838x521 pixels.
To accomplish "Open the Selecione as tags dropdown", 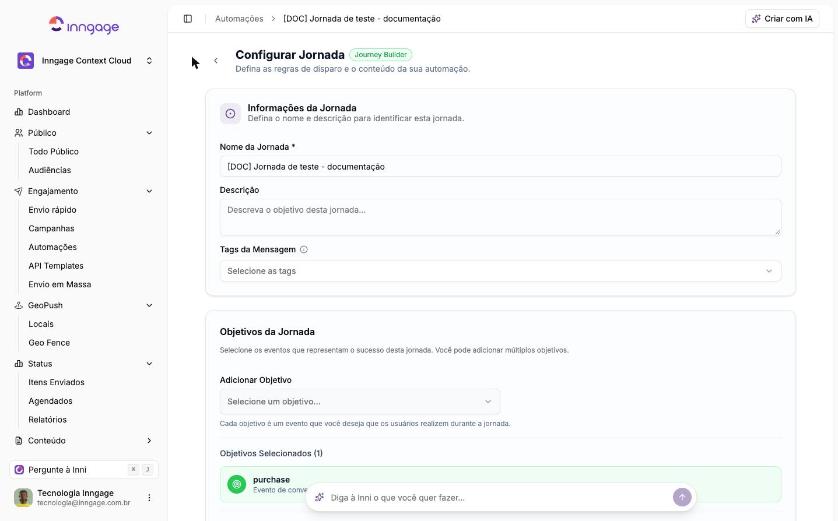I will pos(500,271).
